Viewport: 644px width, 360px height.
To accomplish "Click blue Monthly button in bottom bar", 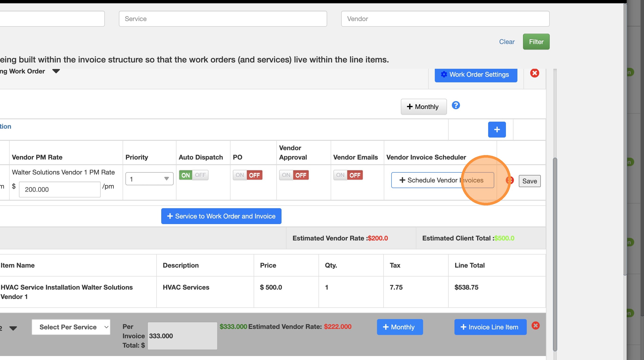I will [399, 327].
